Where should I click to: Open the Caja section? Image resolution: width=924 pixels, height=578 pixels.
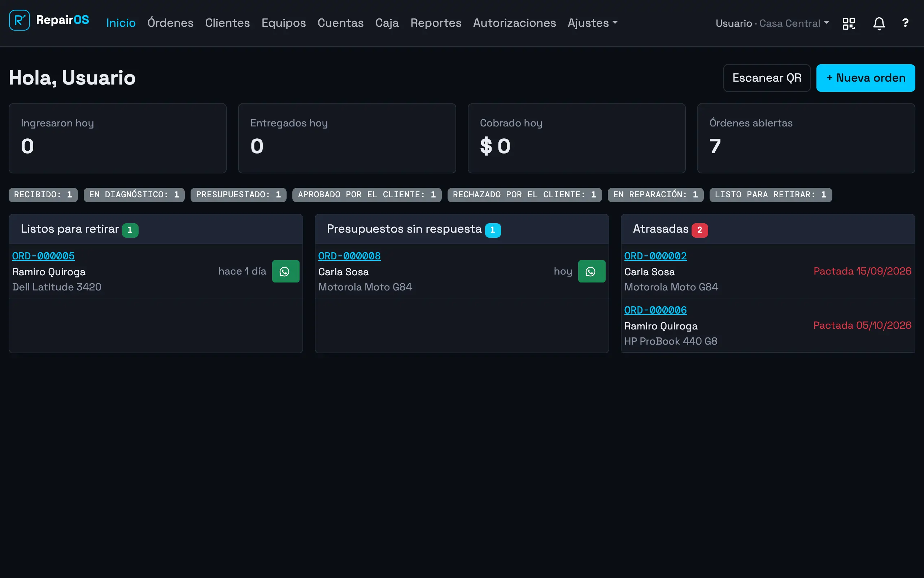(x=387, y=23)
